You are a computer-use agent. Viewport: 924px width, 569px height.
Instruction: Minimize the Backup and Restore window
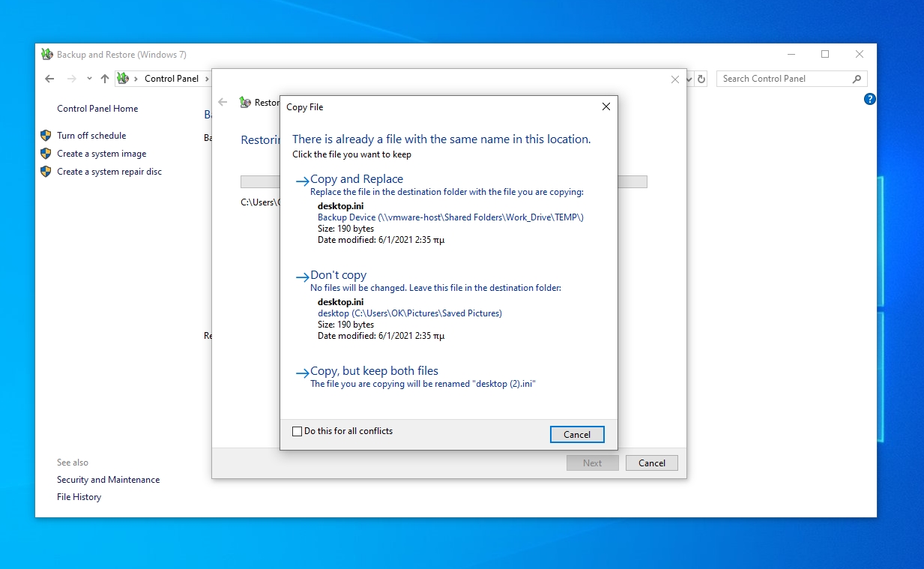point(791,54)
